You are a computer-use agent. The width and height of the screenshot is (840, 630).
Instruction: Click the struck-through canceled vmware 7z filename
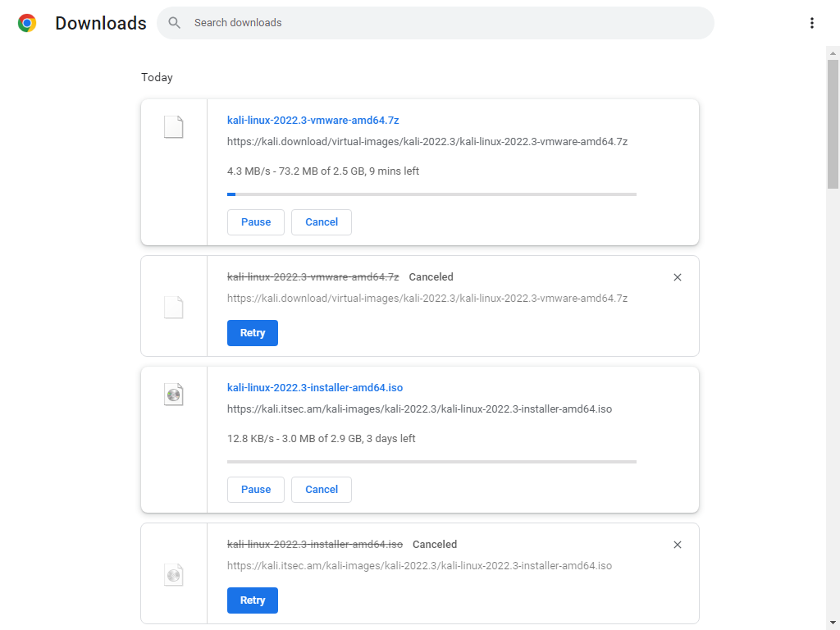pos(313,277)
